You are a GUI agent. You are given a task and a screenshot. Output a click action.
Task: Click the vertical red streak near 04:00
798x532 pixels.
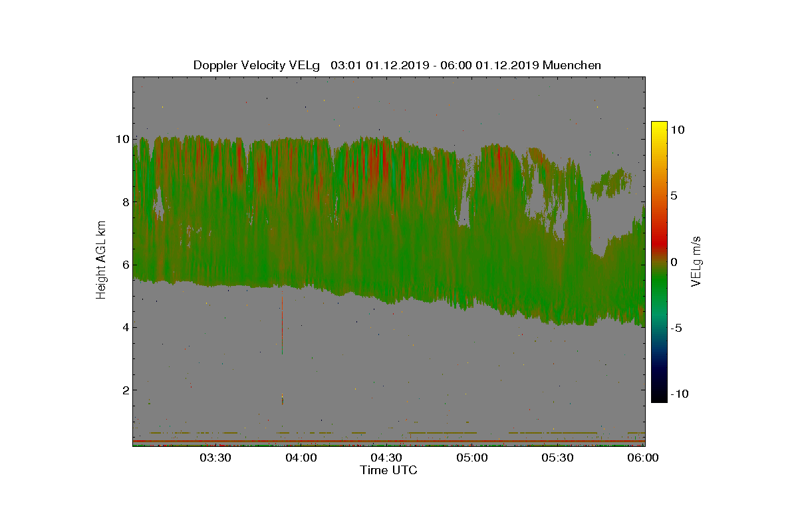pos(283,323)
